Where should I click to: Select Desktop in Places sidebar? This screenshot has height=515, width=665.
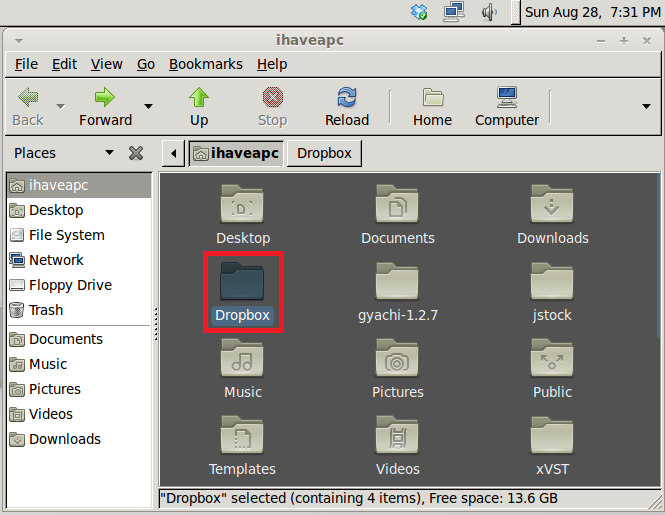tap(79, 210)
